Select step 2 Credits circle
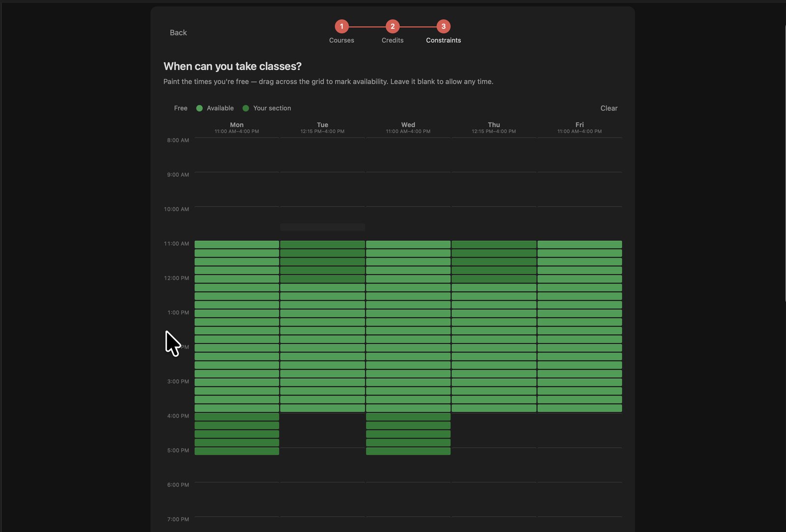Image resolution: width=786 pixels, height=532 pixels. click(x=393, y=27)
